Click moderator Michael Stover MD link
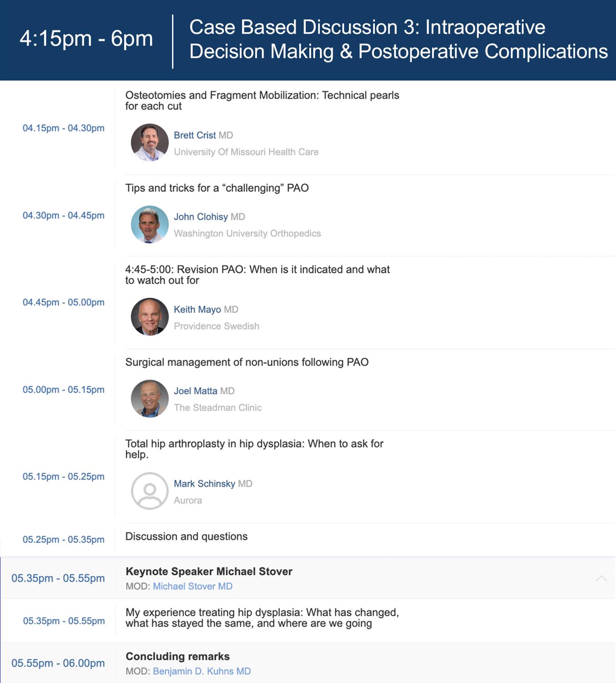Screen dimensions: 616x683 [193, 586]
